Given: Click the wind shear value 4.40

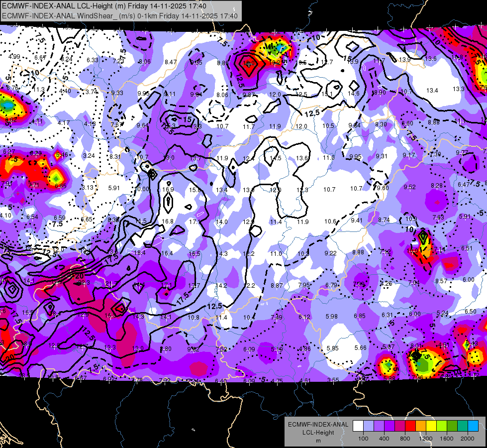Looking at the screenshot, I should click(65, 91).
